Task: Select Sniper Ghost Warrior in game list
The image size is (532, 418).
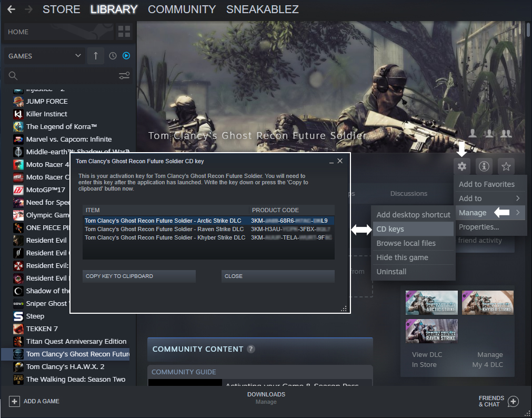Action: pos(42,304)
